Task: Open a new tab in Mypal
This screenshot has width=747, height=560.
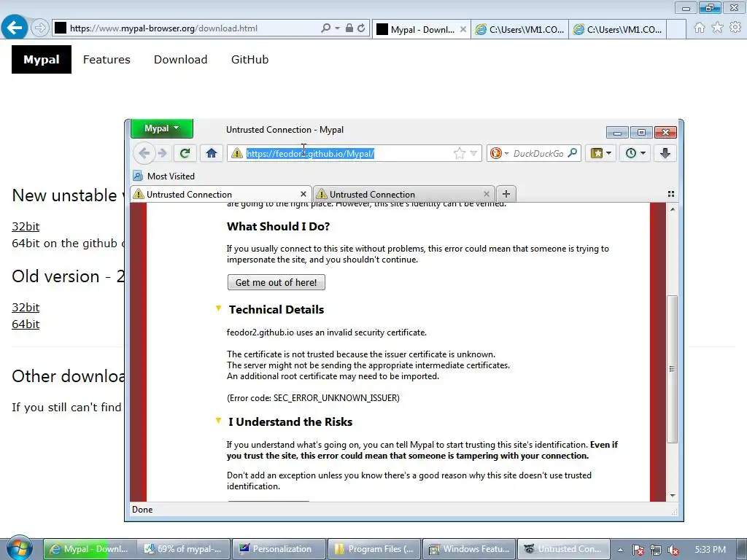Action: click(x=506, y=194)
